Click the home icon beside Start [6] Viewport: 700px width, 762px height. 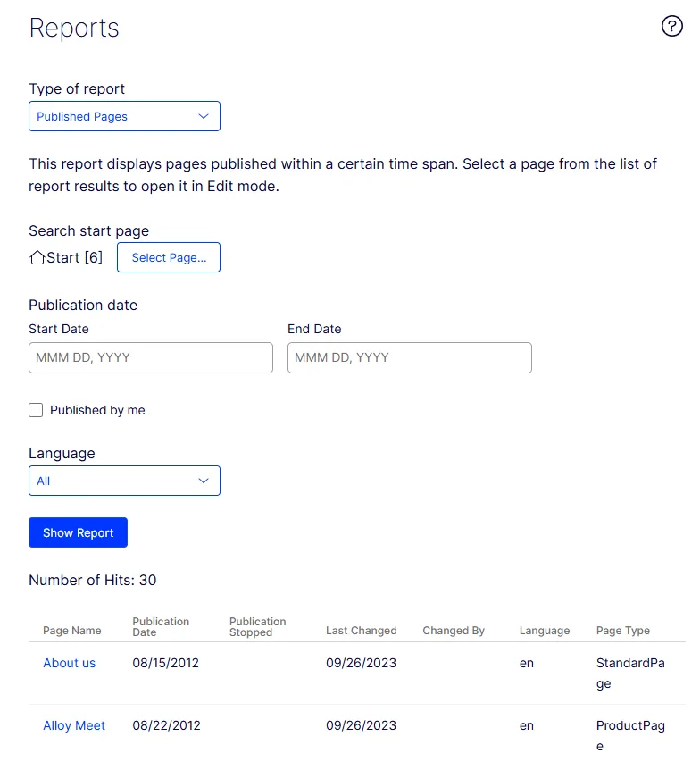37,257
